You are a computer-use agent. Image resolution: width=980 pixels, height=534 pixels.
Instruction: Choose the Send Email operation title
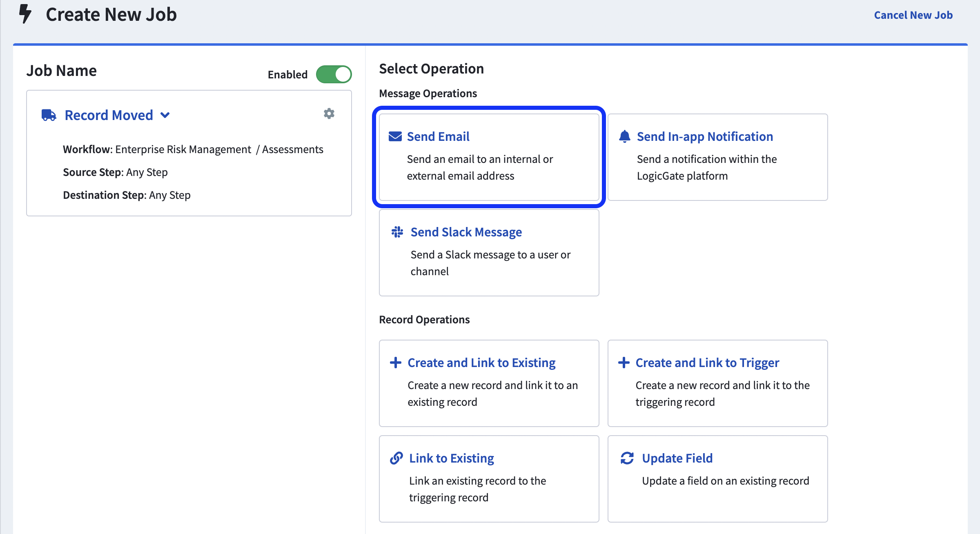pyautogui.click(x=438, y=136)
